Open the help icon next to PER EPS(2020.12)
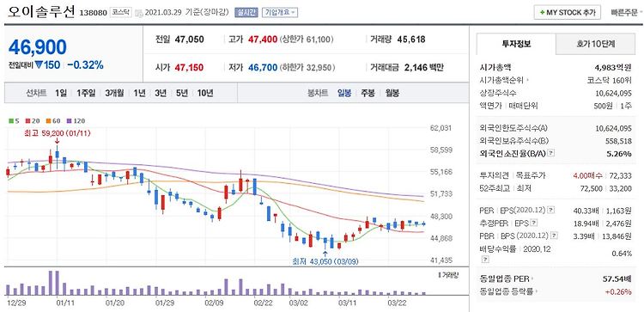The height and width of the screenshot is (312, 644). click(x=551, y=211)
